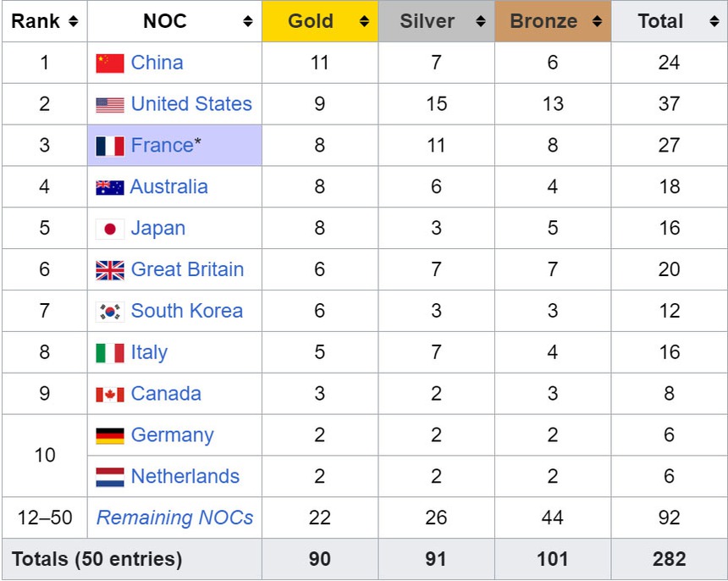728x581 pixels.
Task: Select the highlighted France* entry
Action: point(164,145)
